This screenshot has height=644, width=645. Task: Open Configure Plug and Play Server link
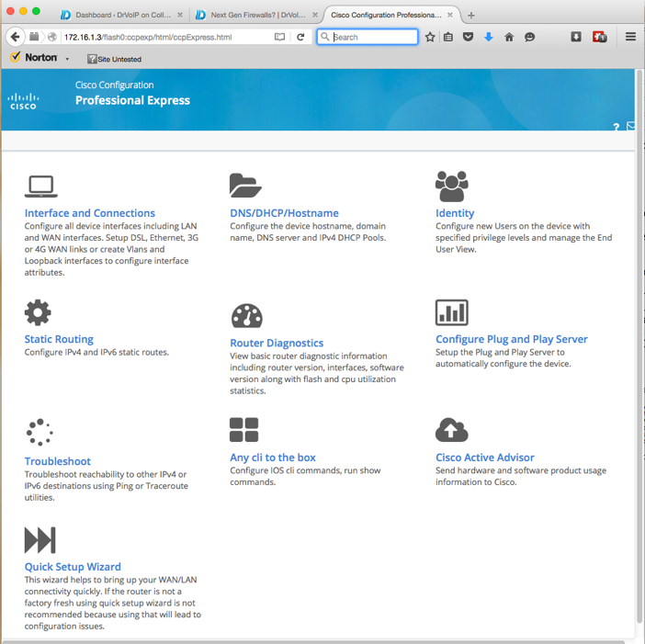(x=511, y=339)
